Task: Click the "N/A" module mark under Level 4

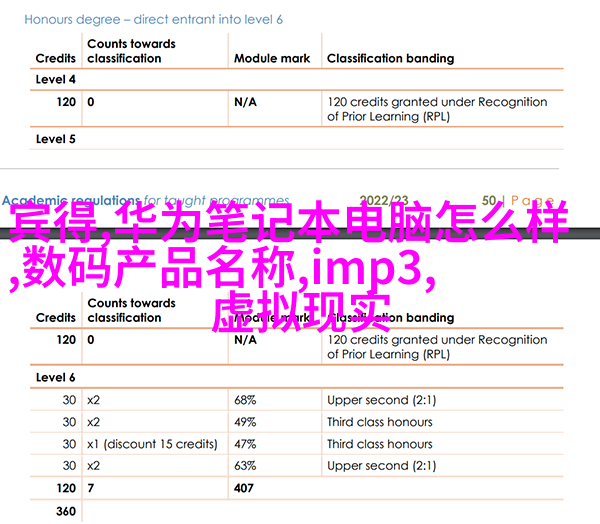Action: pos(245,102)
